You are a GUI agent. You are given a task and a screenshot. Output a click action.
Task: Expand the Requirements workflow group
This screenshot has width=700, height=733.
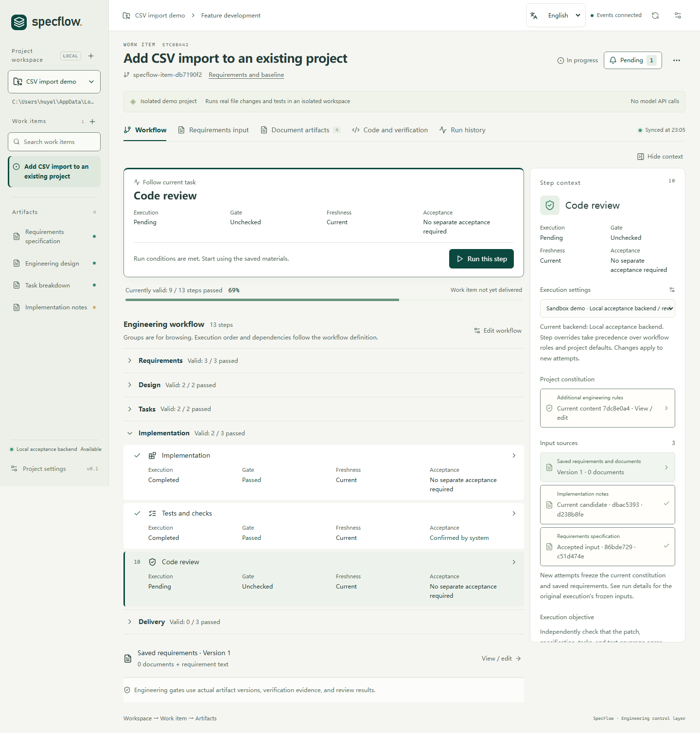pos(324,361)
